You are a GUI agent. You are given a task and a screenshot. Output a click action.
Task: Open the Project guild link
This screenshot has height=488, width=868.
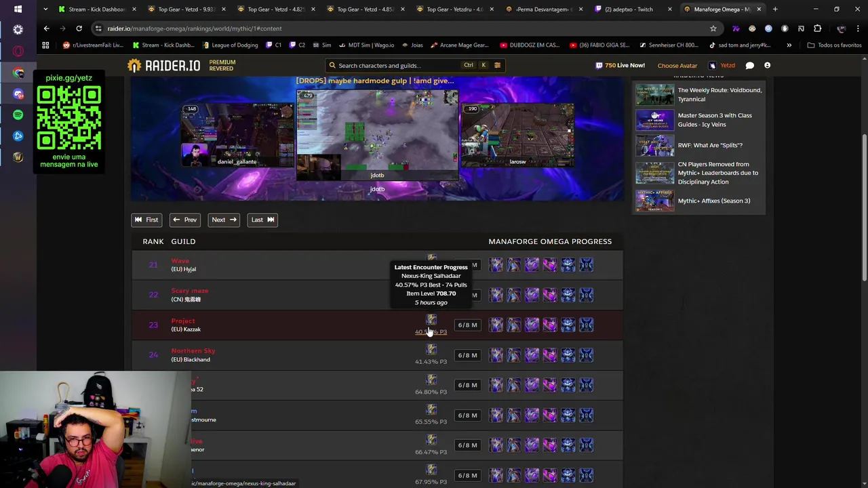click(x=183, y=321)
